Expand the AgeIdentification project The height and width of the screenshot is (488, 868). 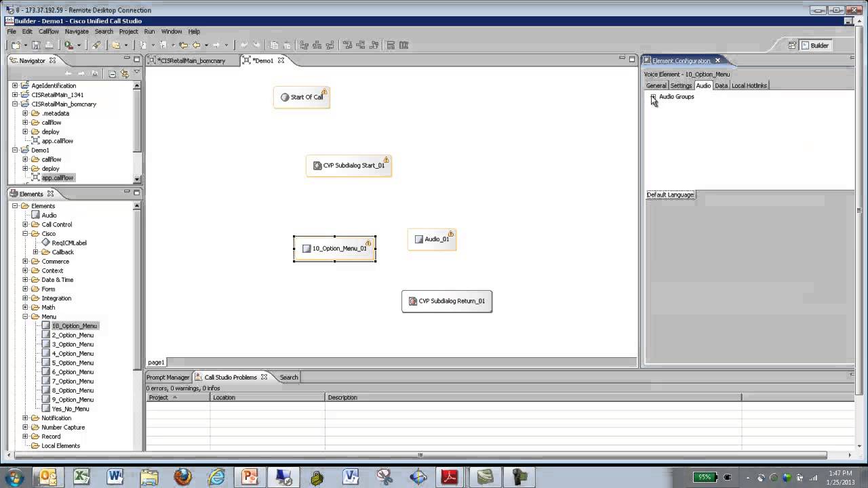[15, 85]
